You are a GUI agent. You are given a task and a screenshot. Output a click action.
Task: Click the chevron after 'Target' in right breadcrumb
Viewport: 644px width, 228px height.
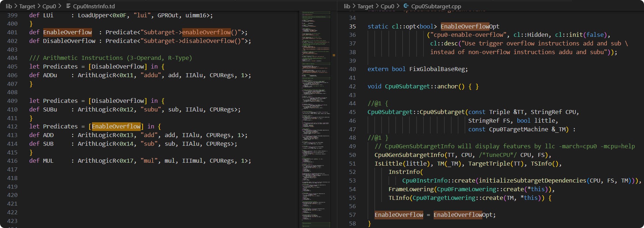[x=377, y=6]
